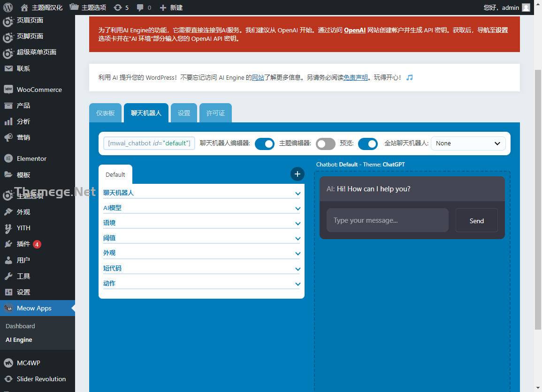Viewport: 542px width, 392px height.
Task: Open Meow Apps menu
Action: pyautogui.click(x=38, y=308)
